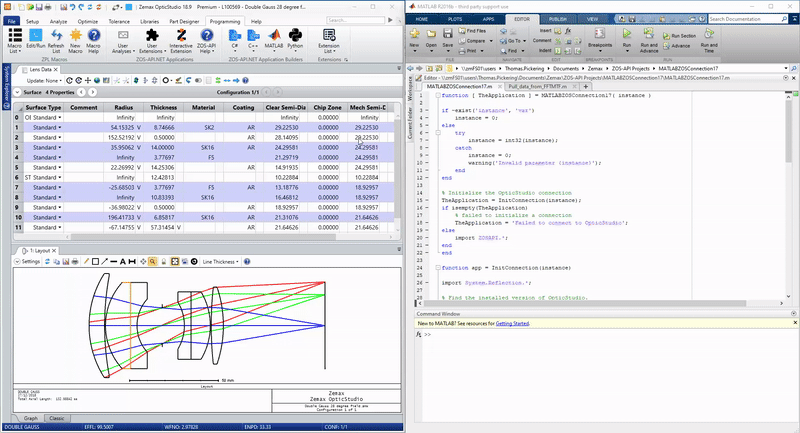Switch to MATLAB PLOTS tab
Screen dimensions: 800x433
coord(455,19)
